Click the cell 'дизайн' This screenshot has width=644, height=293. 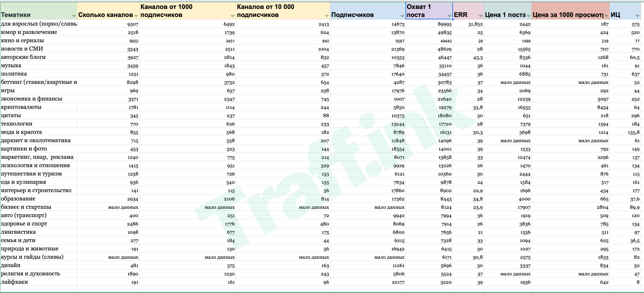point(39,265)
